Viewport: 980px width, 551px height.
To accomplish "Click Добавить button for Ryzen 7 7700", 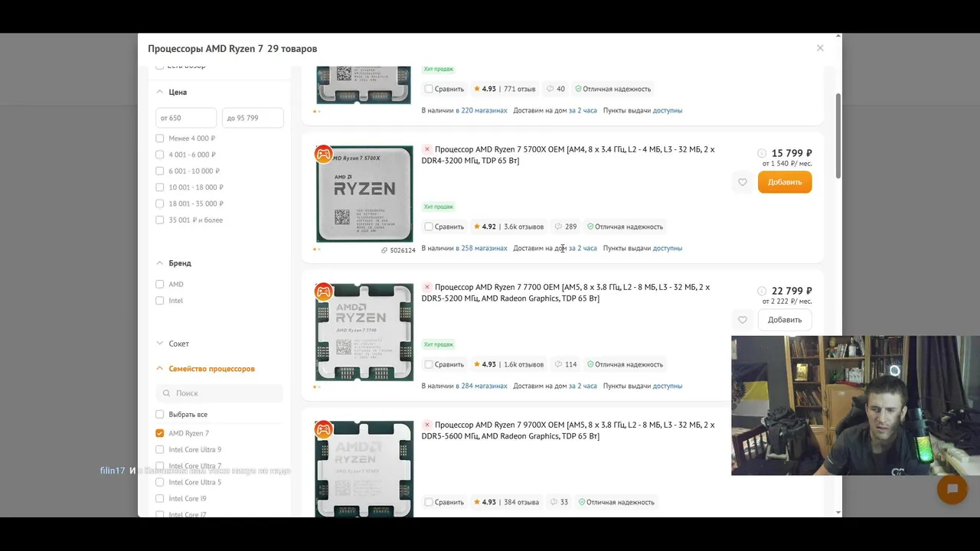I will pos(785,320).
